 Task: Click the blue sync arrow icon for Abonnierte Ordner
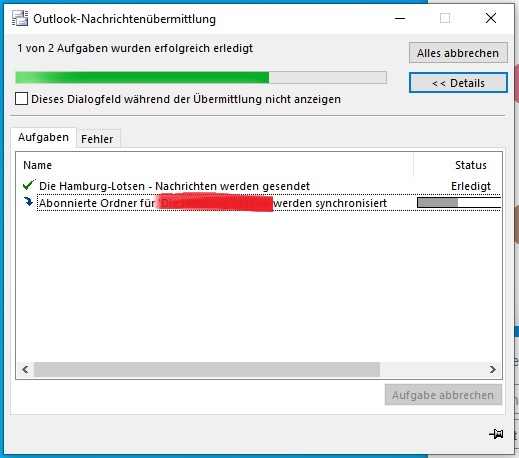[29, 202]
